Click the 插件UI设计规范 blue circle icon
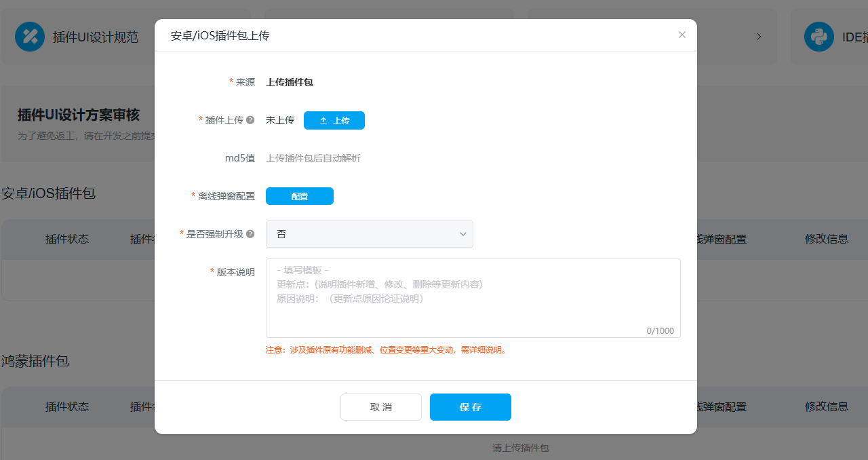Viewport: 868px width, 460px height. 30,37
